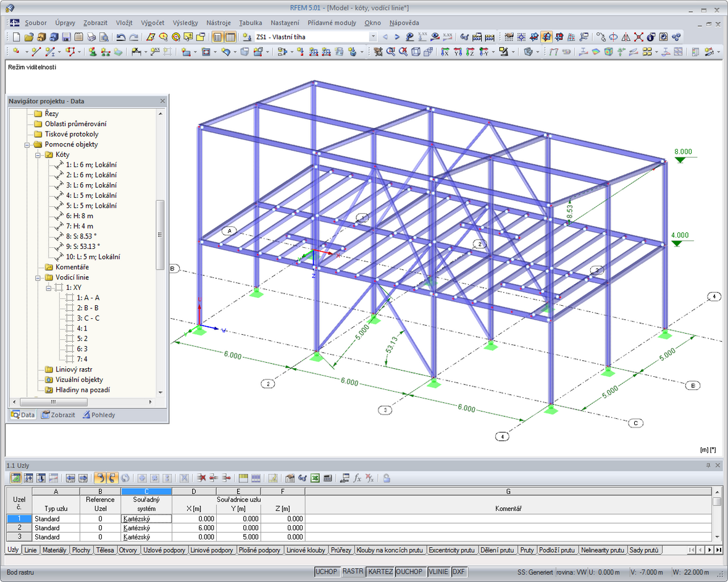Close the Navigátor projektu panel
The image size is (728, 582).
[x=162, y=101]
